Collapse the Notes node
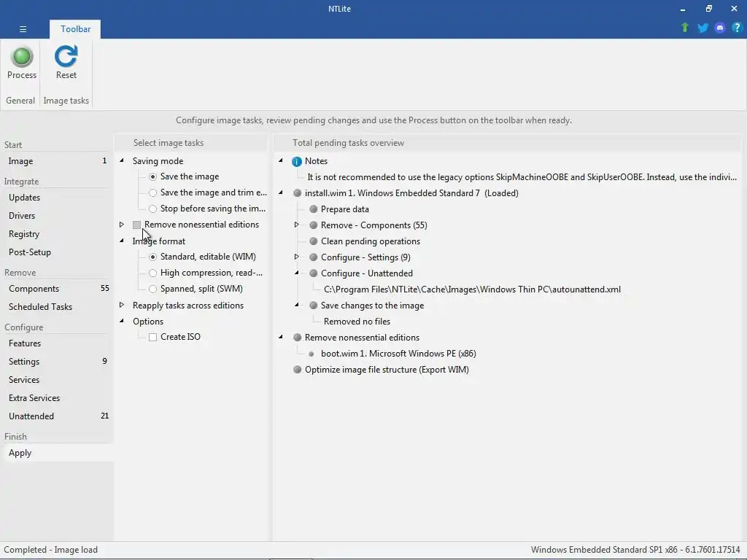This screenshot has width=747, height=560. click(x=281, y=160)
